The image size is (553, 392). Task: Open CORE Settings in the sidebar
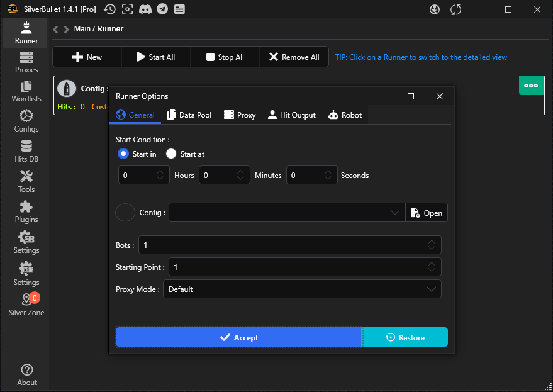click(x=26, y=274)
